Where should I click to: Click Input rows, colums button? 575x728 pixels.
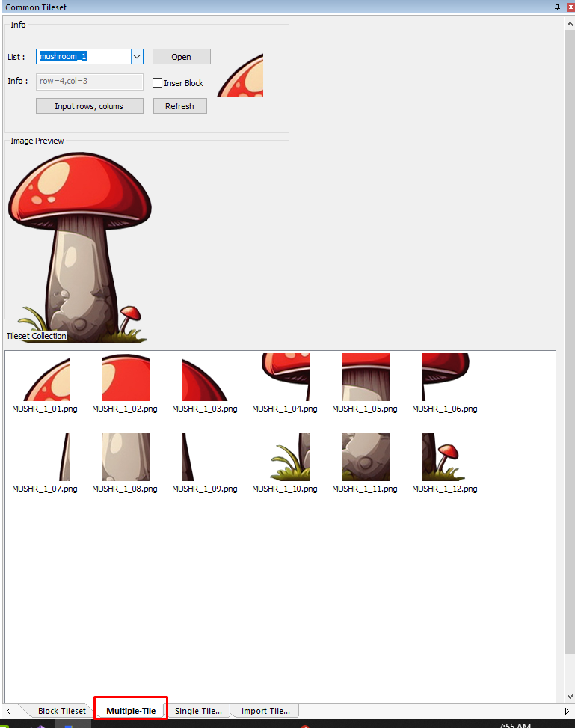(89, 106)
